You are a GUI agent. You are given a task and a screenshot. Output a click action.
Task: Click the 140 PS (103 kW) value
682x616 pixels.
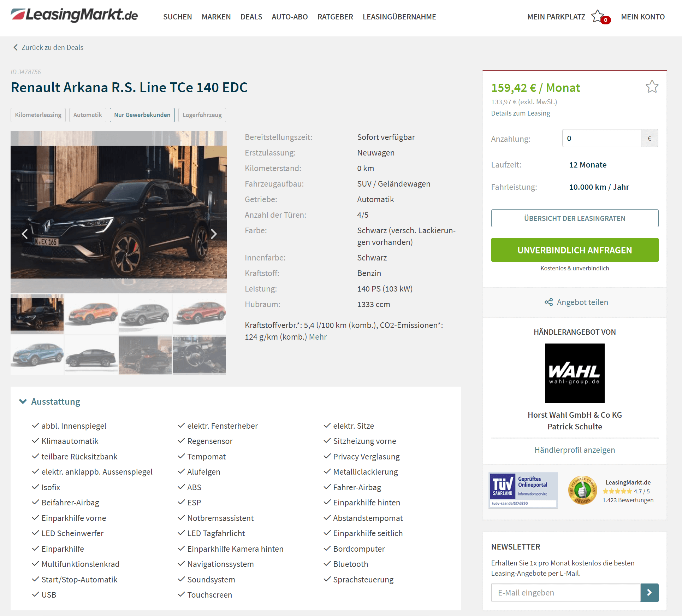coord(385,289)
